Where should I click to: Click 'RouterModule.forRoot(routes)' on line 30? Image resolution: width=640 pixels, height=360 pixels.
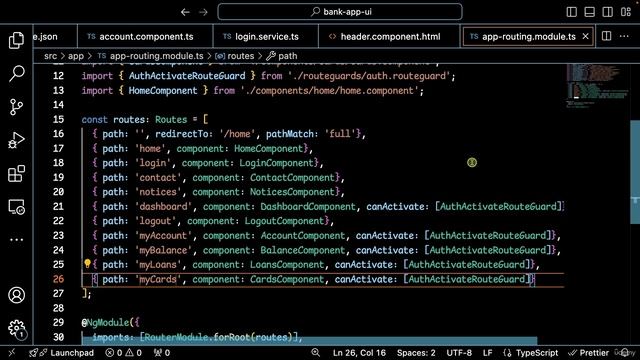218,337
